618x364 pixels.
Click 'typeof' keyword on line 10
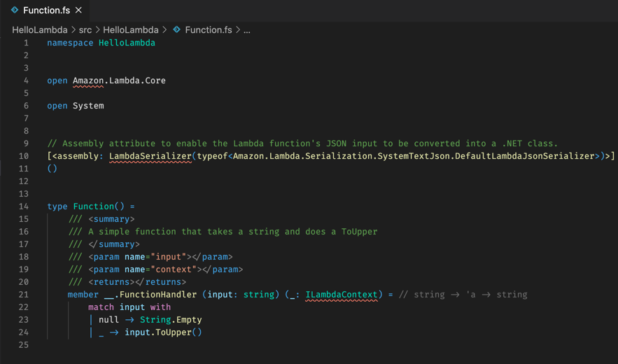[x=213, y=156]
